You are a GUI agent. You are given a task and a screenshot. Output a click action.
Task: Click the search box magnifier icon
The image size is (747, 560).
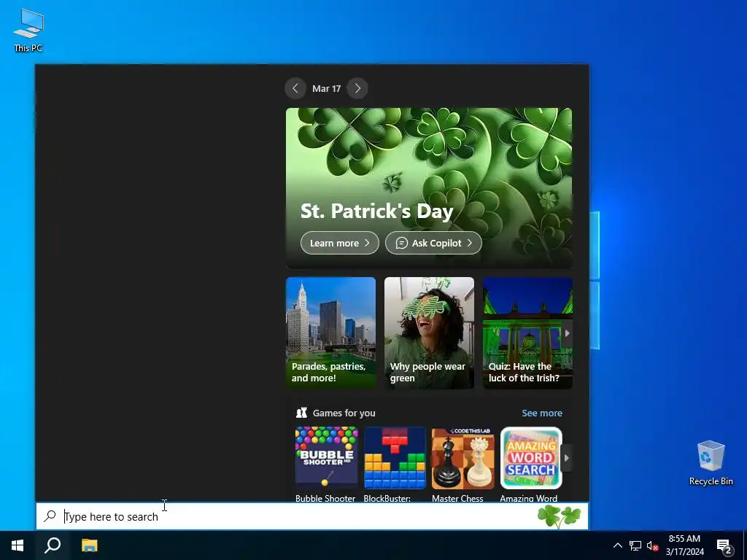tap(50, 516)
